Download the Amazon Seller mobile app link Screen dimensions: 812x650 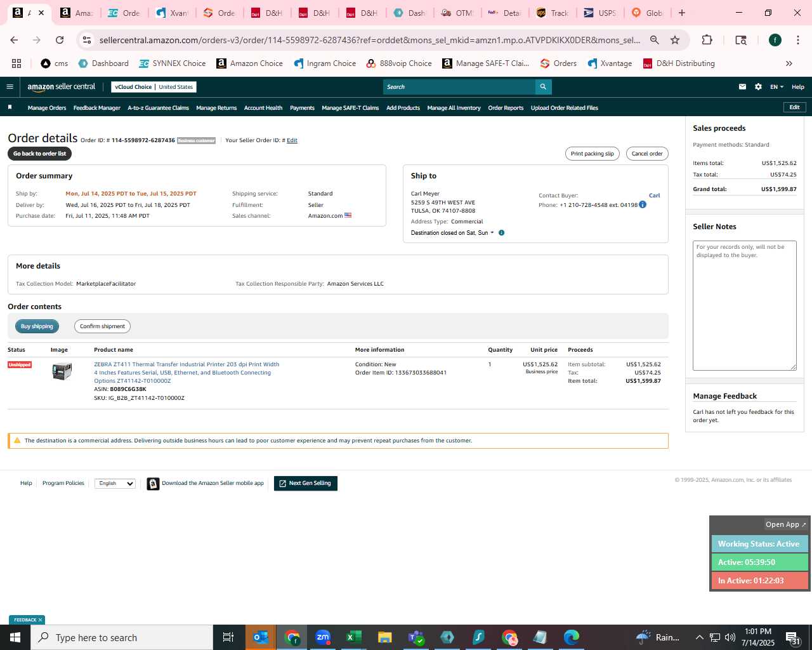click(213, 484)
